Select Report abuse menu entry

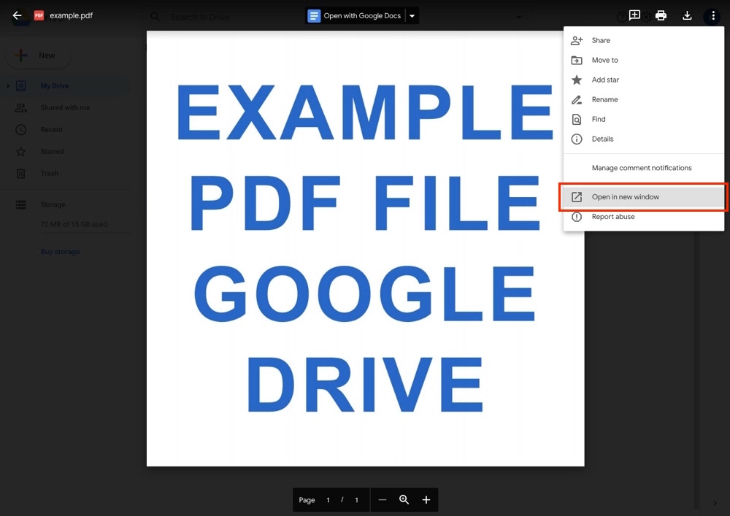[x=643, y=217]
